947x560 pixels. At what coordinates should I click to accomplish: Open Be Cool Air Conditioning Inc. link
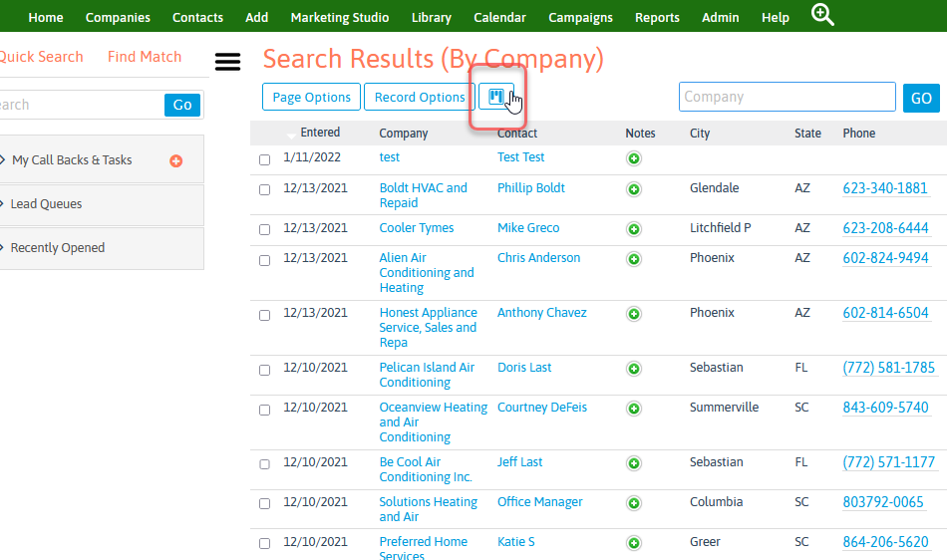pyautogui.click(x=426, y=469)
